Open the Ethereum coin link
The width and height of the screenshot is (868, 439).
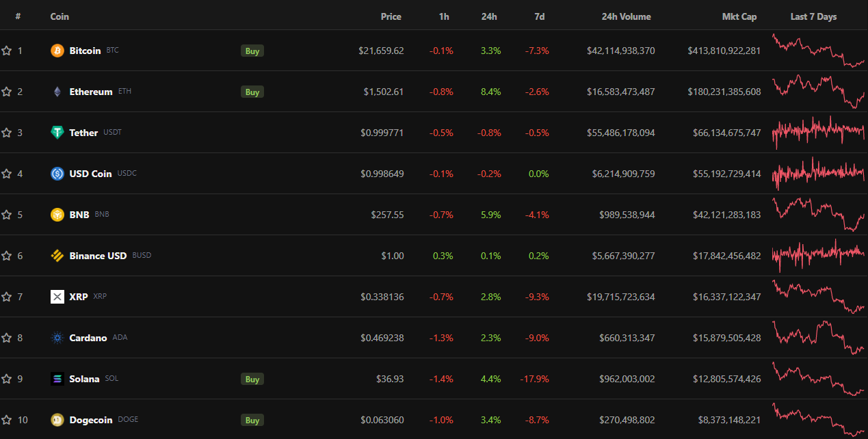click(x=91, y=92)
